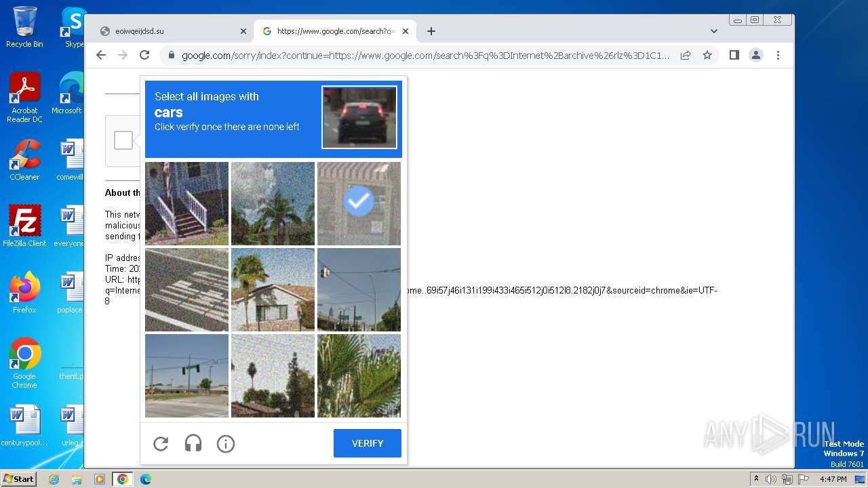
Task: Open Microsoft Edge from taskbar
Action: point(145,479)
